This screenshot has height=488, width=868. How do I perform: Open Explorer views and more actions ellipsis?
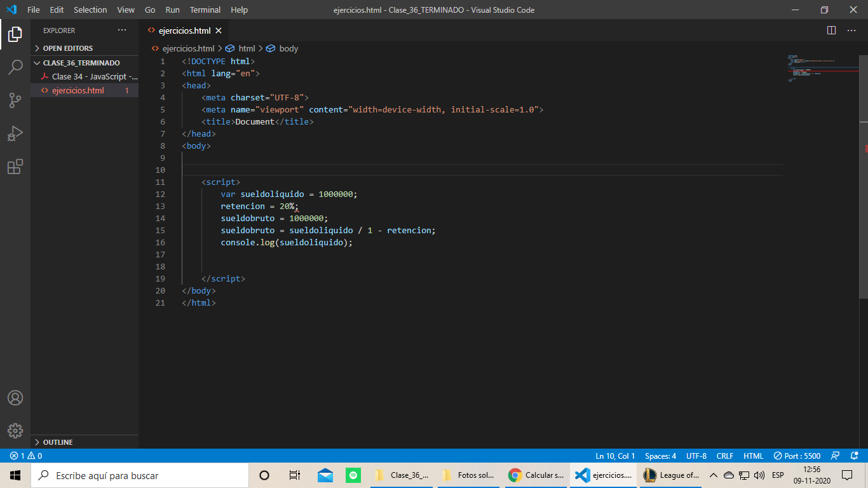tap(122, 30)
